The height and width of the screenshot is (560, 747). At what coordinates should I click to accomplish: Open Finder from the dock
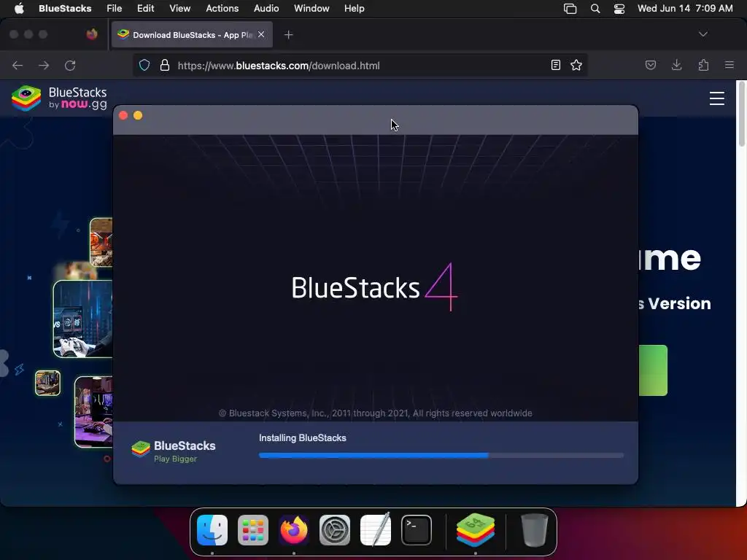point(212,530)
